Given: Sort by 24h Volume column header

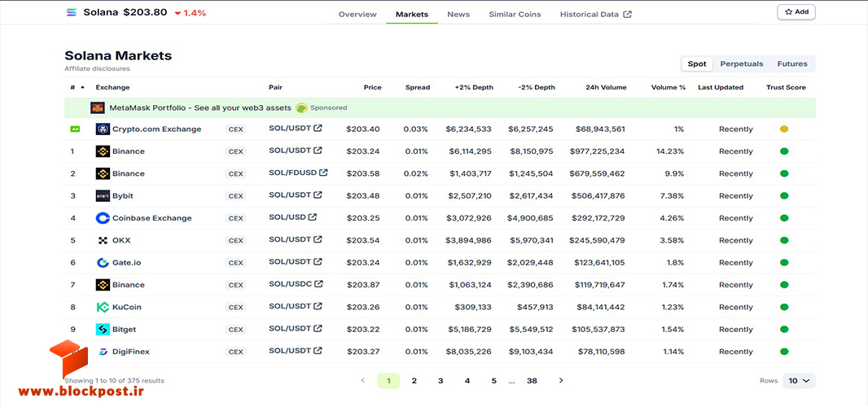Looking at the screenshot, I should pyautogui.click(x=606, y=87).
